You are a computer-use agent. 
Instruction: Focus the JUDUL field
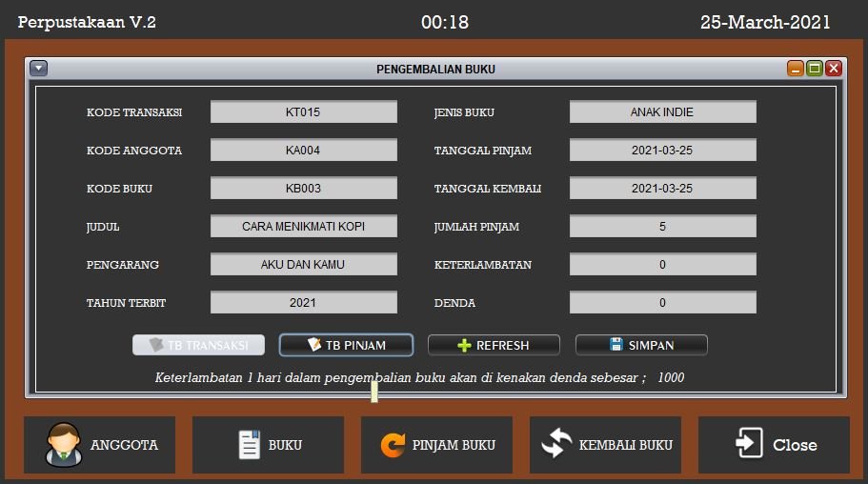point(303,227)
